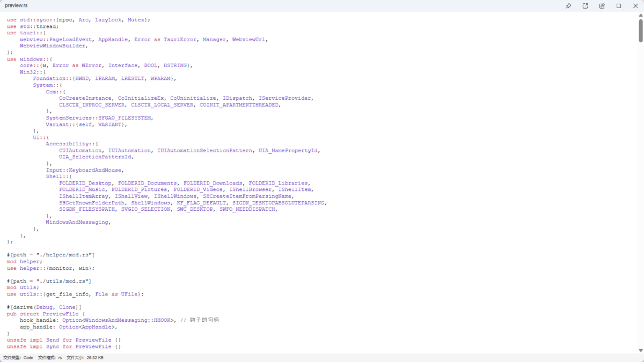Click the "文件大小: 26.32 KB" status entry

tap(85, 358)
